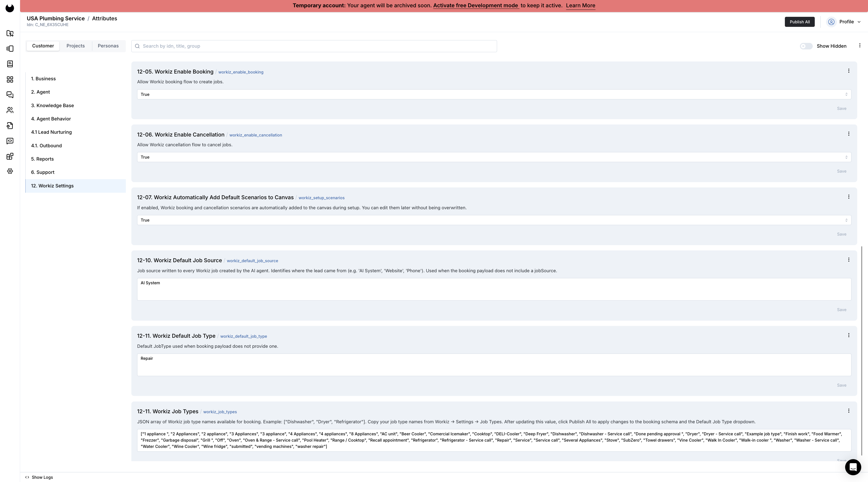Save the Workiz Enable Booking setting
This screenshot has height=482, width=868.
[x=841, y=108]
